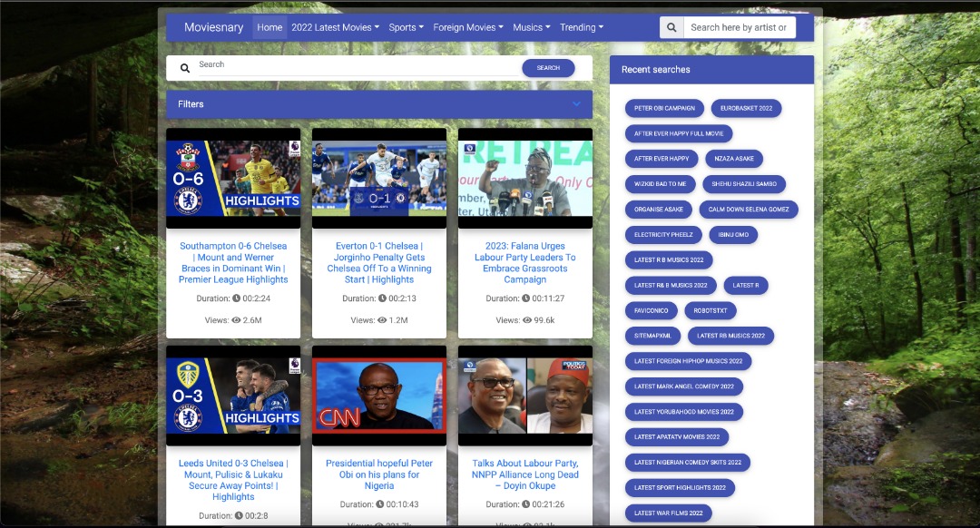This screenshot has height=528, width=980.
Task: Open '2023: Falana Urges Labour Party Leaders' link
Action: 525,263
